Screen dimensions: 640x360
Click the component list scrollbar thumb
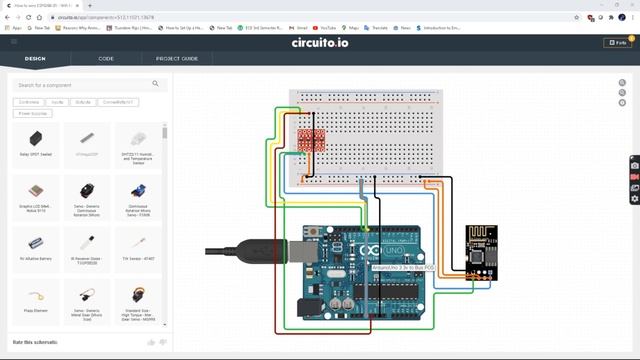165,133
